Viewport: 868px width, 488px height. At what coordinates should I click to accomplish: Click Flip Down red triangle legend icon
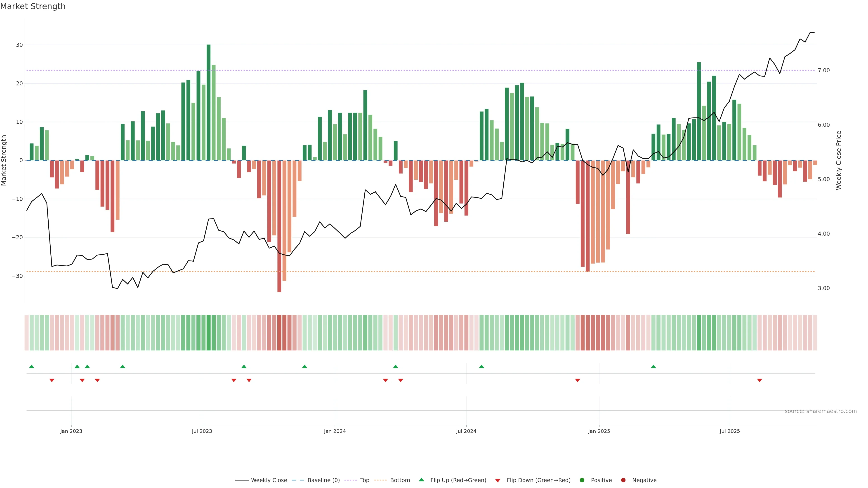(x=498, y=480)
